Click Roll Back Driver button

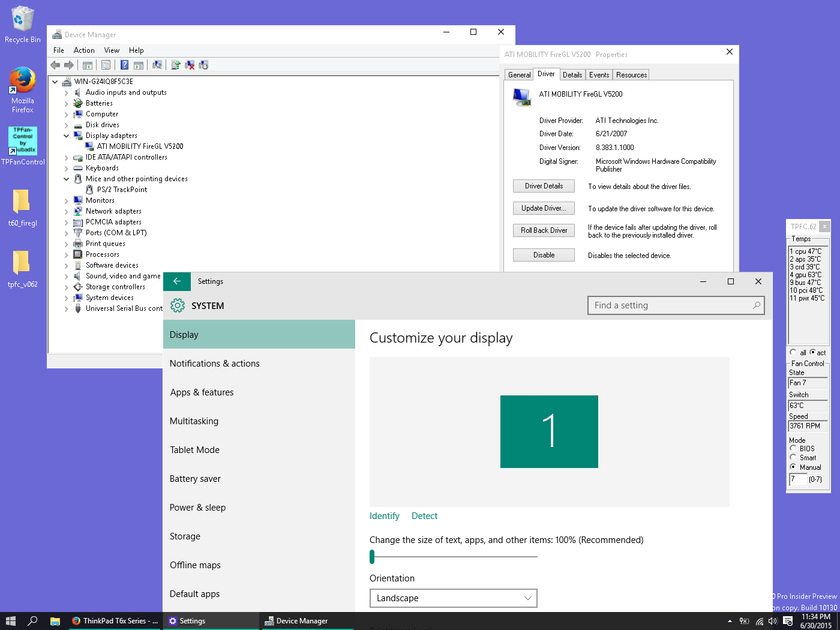coord(544,230)
